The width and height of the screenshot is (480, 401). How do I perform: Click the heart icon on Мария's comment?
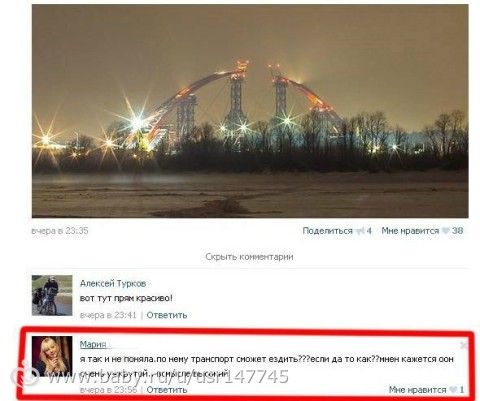tap(453, 390)
